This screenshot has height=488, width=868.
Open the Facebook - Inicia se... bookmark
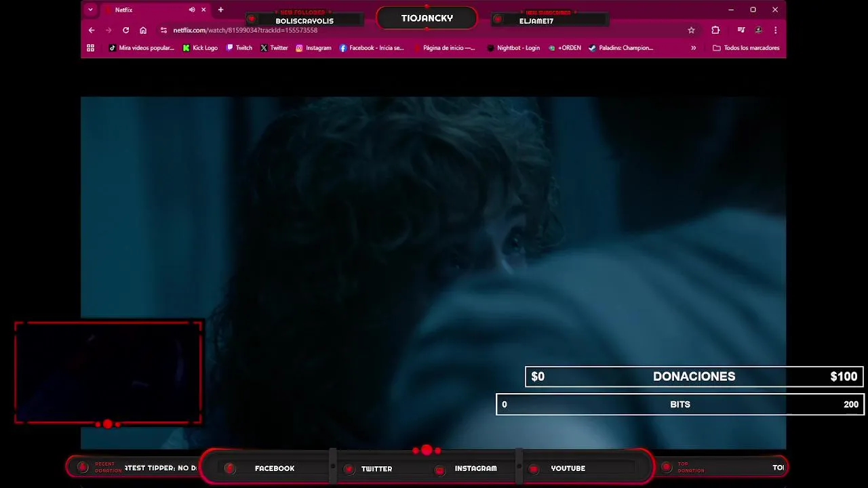(x=372, y=48)
